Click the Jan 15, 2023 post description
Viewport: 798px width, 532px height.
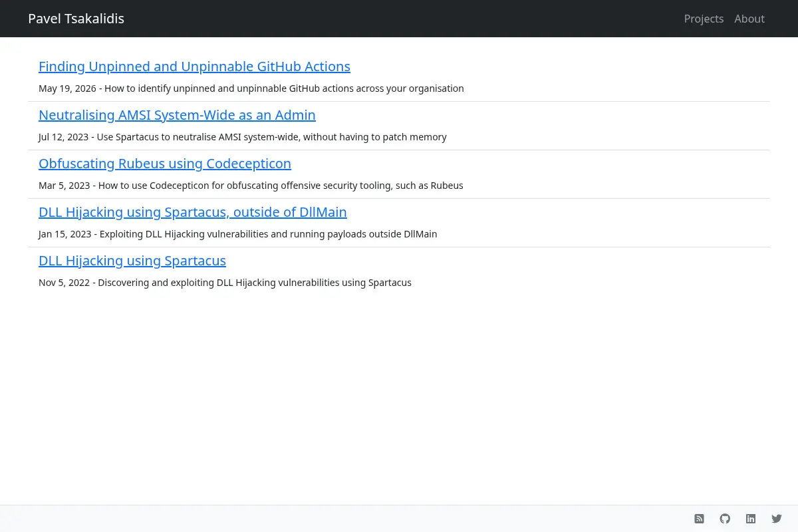(238, 234)
